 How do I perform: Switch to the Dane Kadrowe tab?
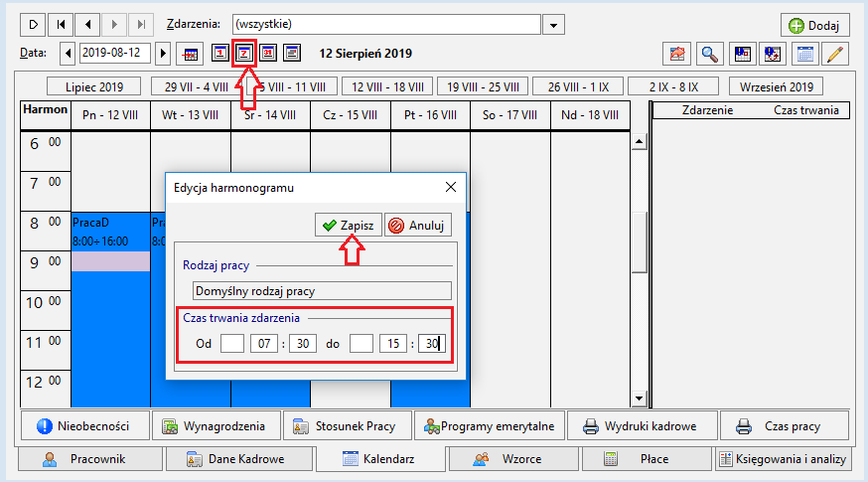tap(239, 459)
